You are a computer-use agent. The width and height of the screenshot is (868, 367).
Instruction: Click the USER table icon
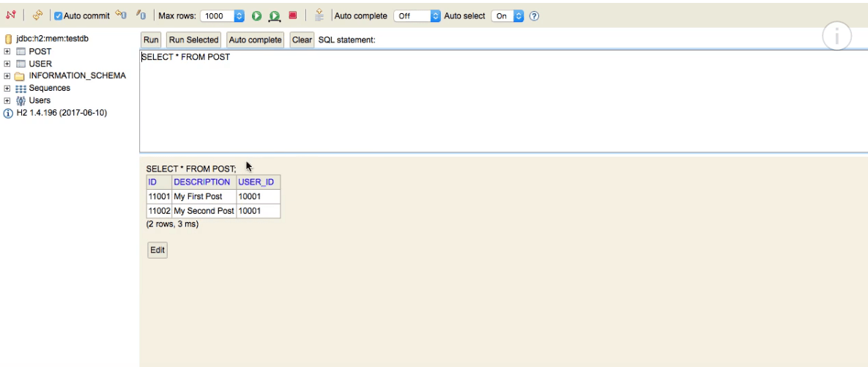click(x=21, y=64)
